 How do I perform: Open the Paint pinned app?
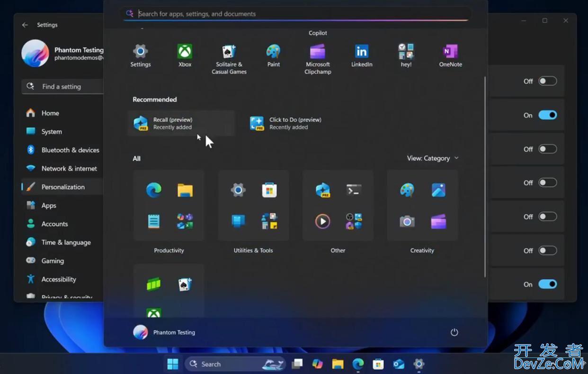tap(273, 55)
